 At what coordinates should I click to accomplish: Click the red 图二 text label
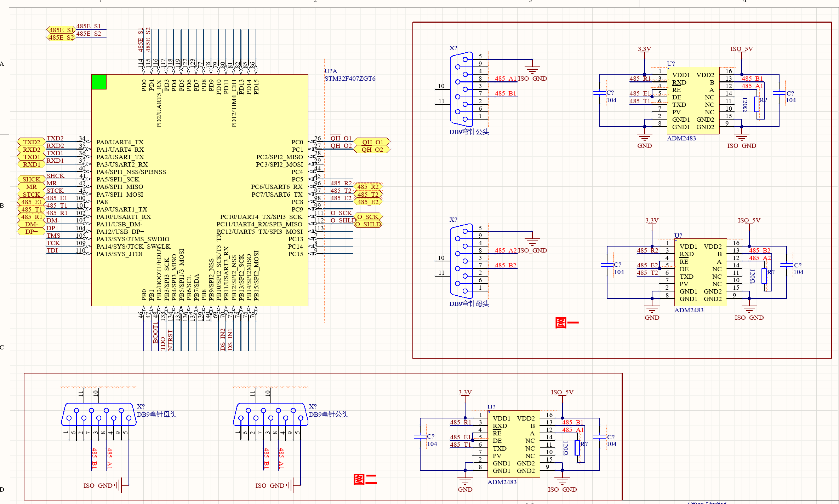(365, 480)
